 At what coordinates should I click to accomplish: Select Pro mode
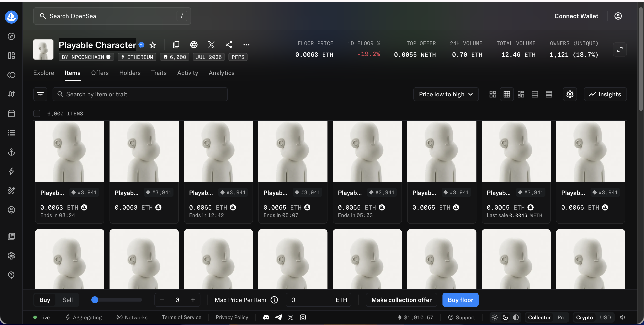561,318
